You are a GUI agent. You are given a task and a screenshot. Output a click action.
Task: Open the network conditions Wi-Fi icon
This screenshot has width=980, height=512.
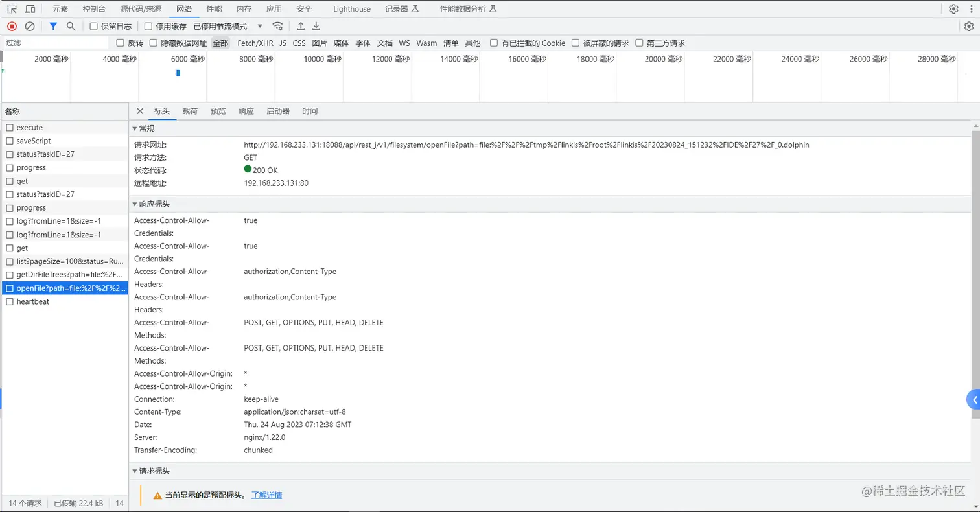tap(277, 27)
